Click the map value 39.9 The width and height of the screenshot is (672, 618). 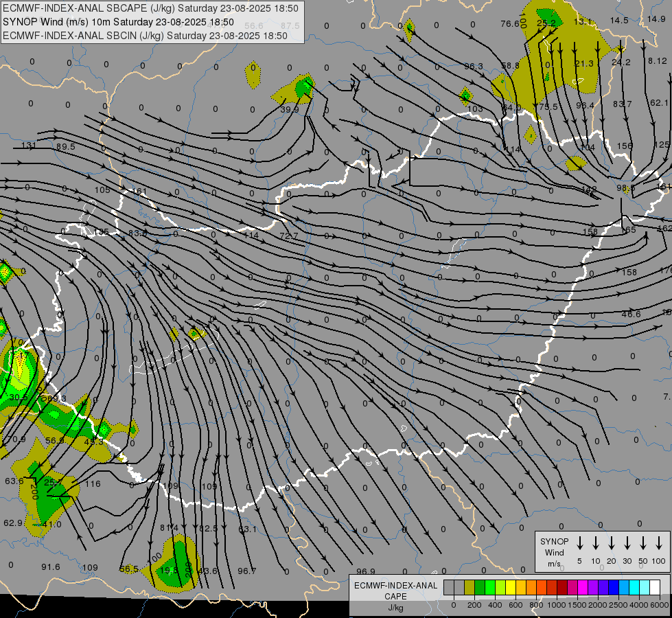(289, 109)
